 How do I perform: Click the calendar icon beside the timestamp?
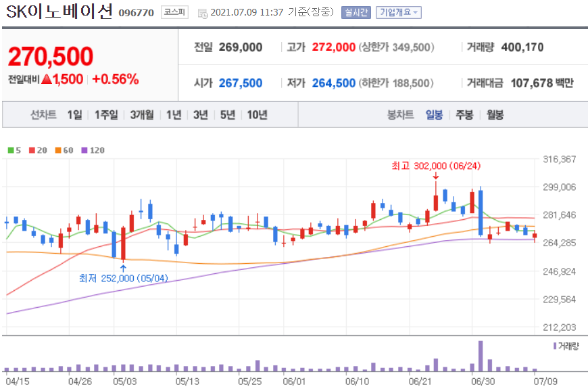coord(203,14)
